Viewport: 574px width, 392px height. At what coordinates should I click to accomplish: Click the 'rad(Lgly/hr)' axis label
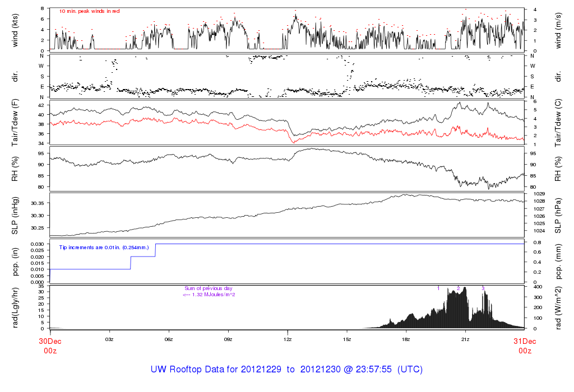pos(15,307)
